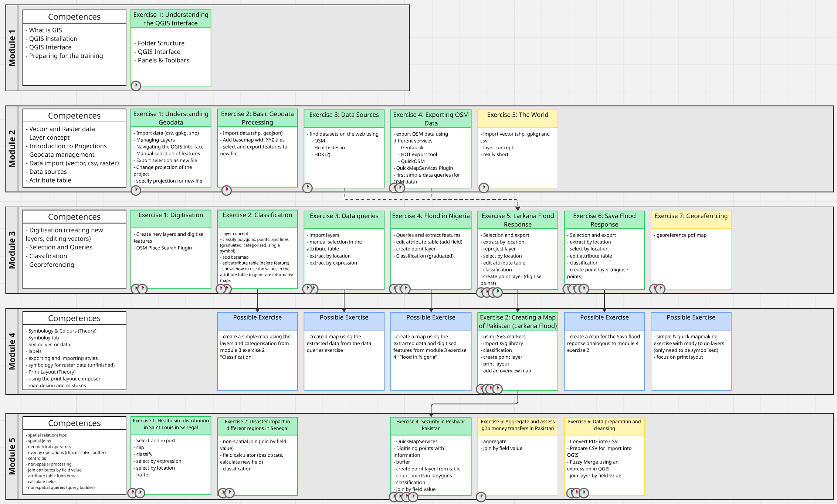Click the clock icon on Exercise 5: The World
This screenshot has width=837, height=504.
(484, 188)
